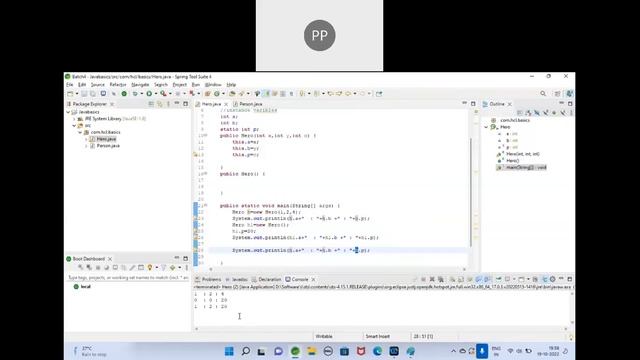Click the Debug bug icon in toolbar
The height and width of the screenshot is (360, 640).
tap(135, 93)
